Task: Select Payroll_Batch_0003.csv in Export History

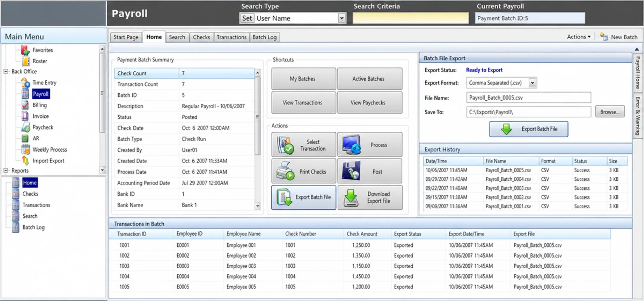Action: point(525,188)
